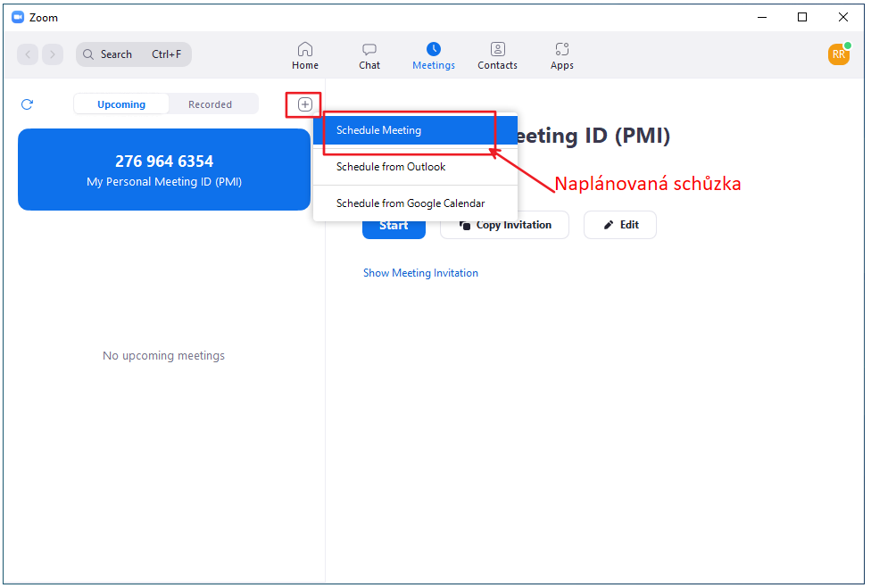Click the Edit button

620,225
